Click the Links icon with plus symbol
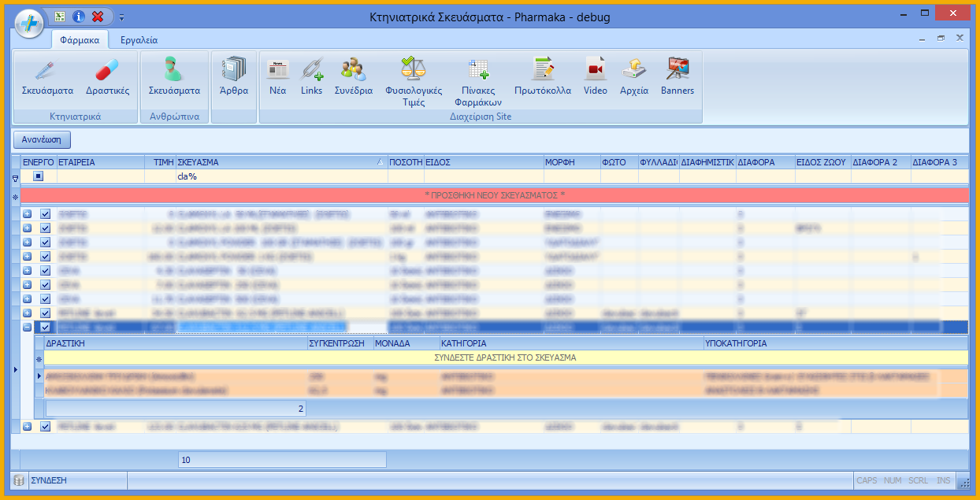This screenshot has width=980, height=500. pos(312,79)
